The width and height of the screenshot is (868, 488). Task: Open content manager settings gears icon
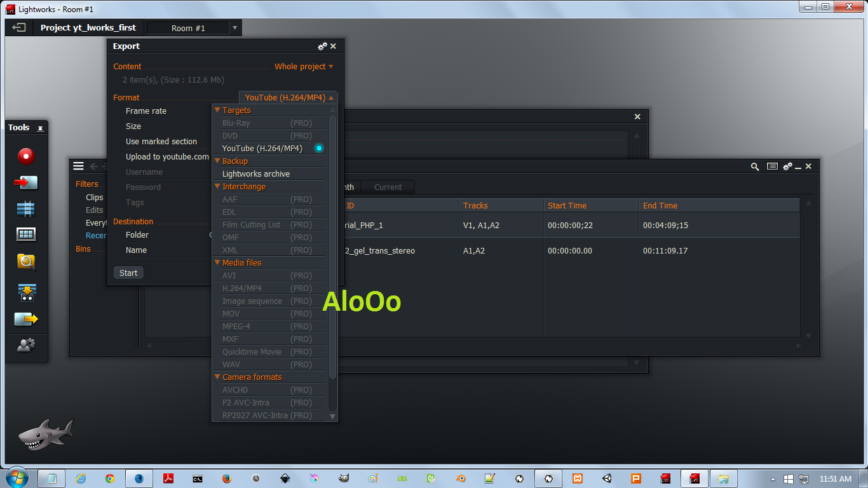click(x=787, y=166)
